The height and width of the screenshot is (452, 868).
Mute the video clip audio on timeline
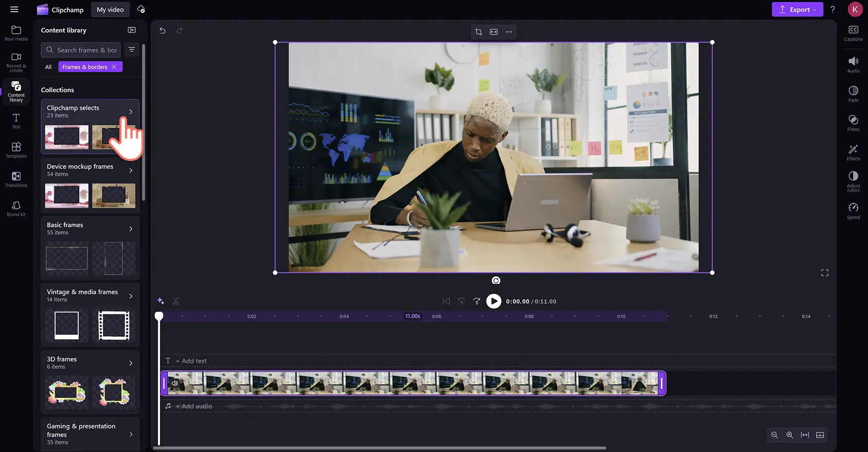point(175,383)
